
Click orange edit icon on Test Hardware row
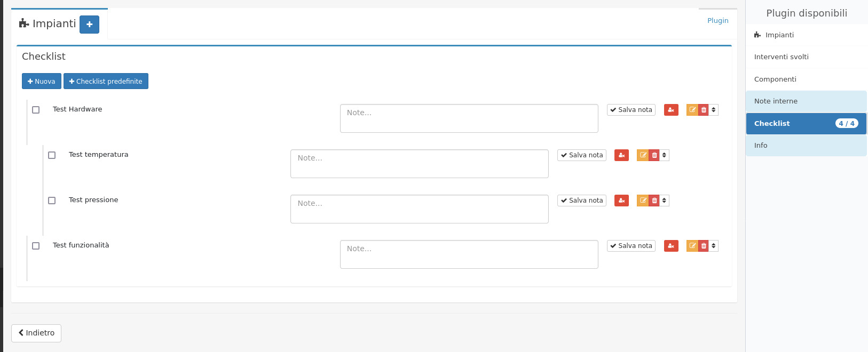(x=692, y=110)
